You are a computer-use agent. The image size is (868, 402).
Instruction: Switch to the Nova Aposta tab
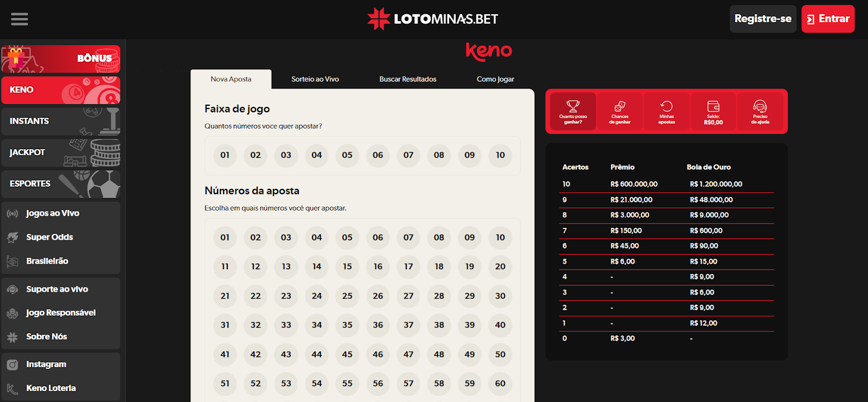231,79
